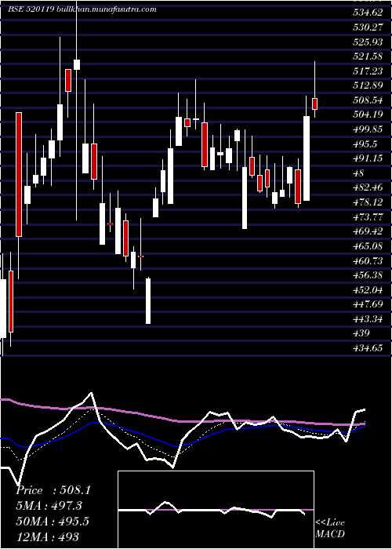Click the 512.89 axis value
Viewport: 392px width, 549px height.
tap(368, 85)
